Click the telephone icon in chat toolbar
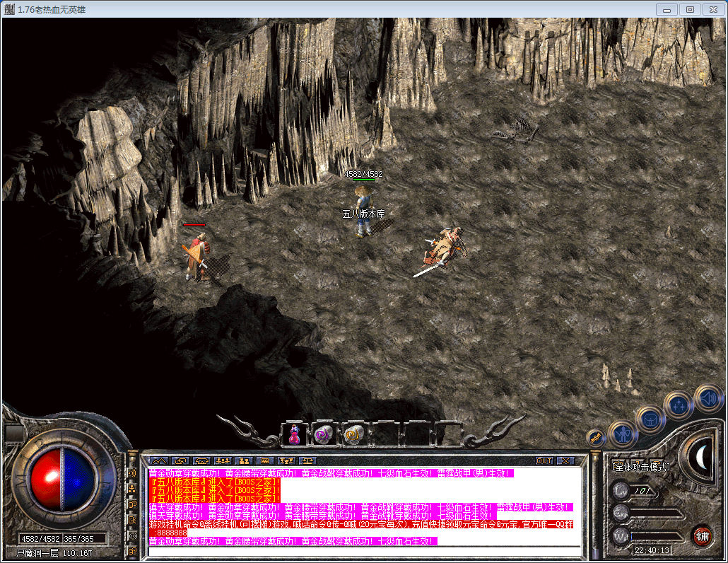This screenshot has height=563, width=728. (201, 461)
